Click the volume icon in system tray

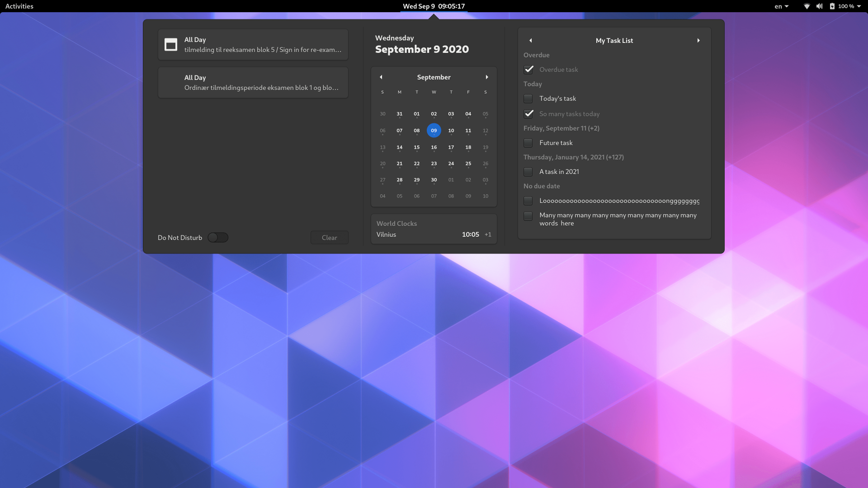(x=820, y=6)
